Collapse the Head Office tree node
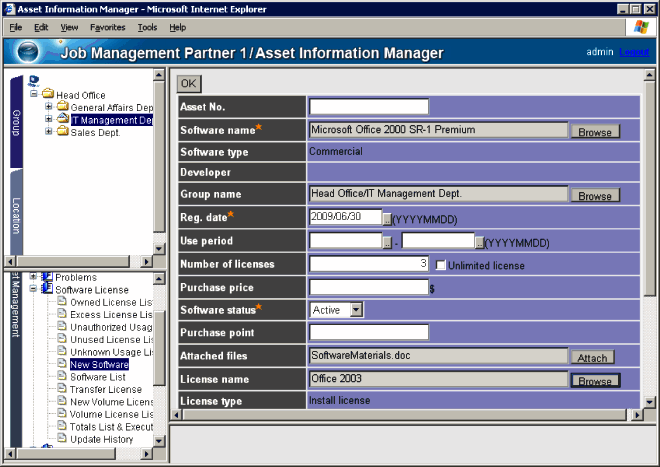Viewport: 660px width, 467px height. tap(34, 93)
